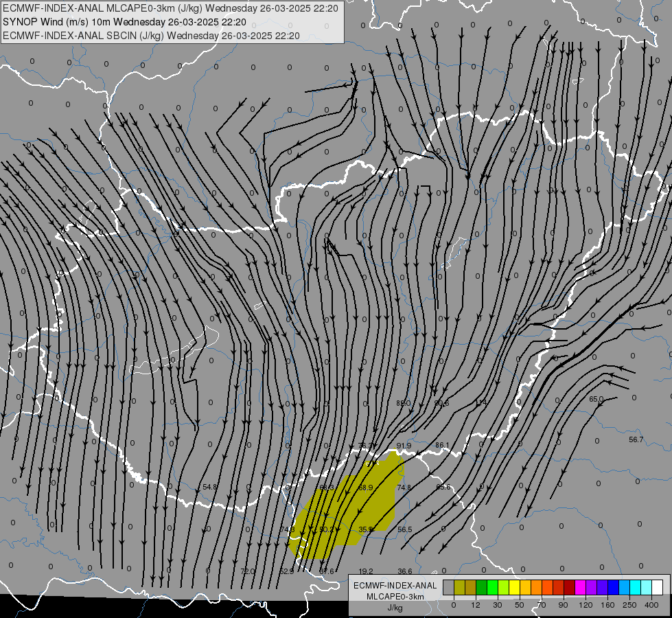Click the 91.9 value on the map
This screenshot has height=618, width=672.
click(x=404, y=446)
